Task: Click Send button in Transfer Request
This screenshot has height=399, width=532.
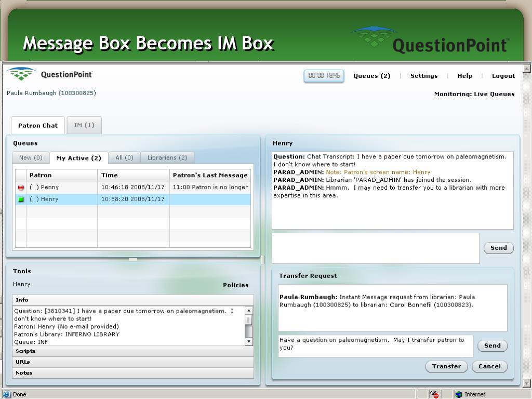Action: coord(493,345)
